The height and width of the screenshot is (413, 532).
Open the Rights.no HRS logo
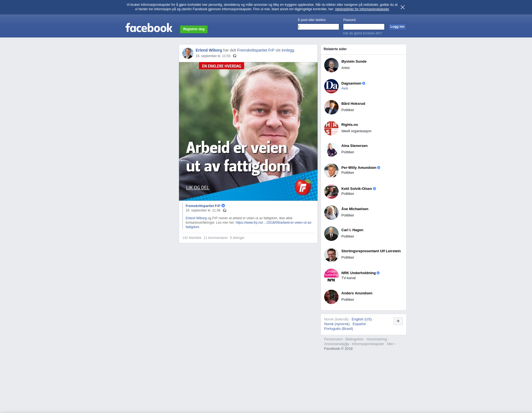331,128
